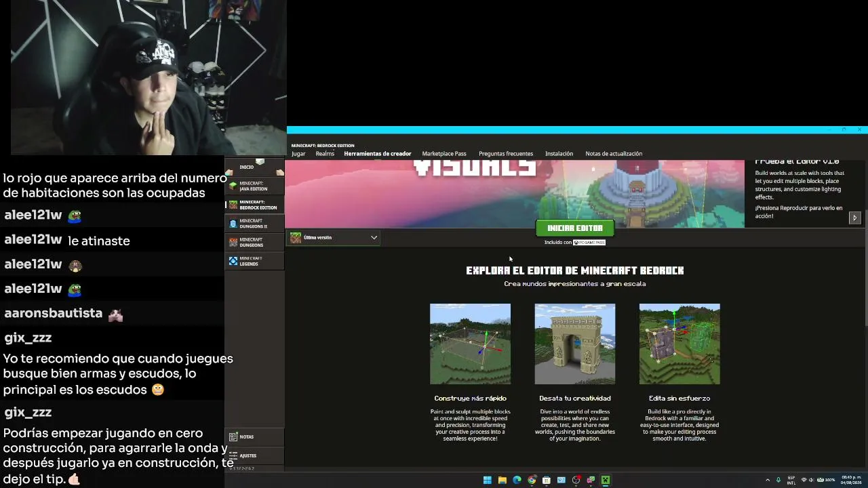
Task: Open Microsoft Store from the taskbar
Action: tap(547, 480)
